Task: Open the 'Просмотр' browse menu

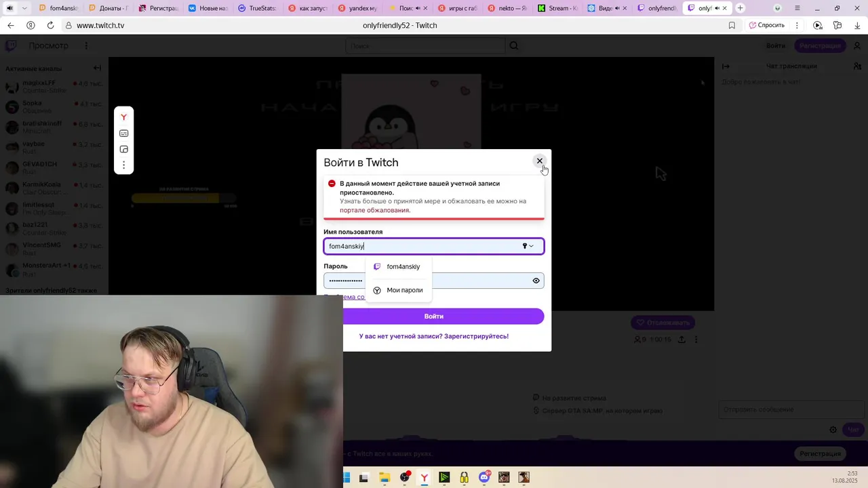Action: tap(48, 45)
